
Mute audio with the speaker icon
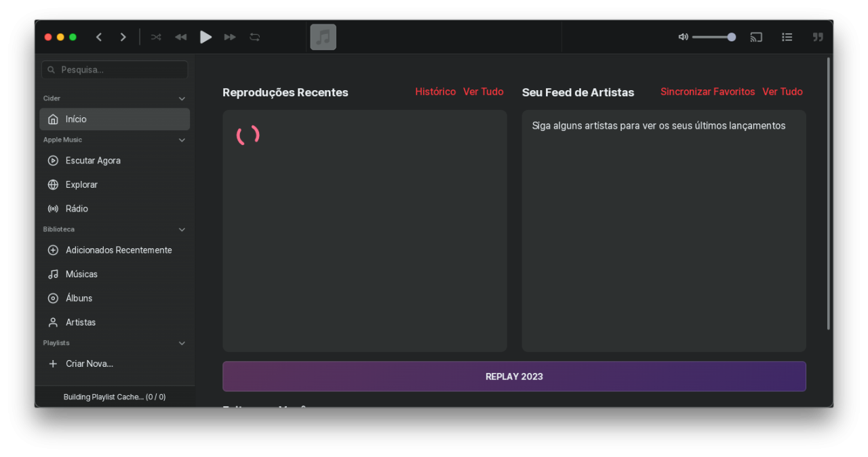(x=683, y=37)
